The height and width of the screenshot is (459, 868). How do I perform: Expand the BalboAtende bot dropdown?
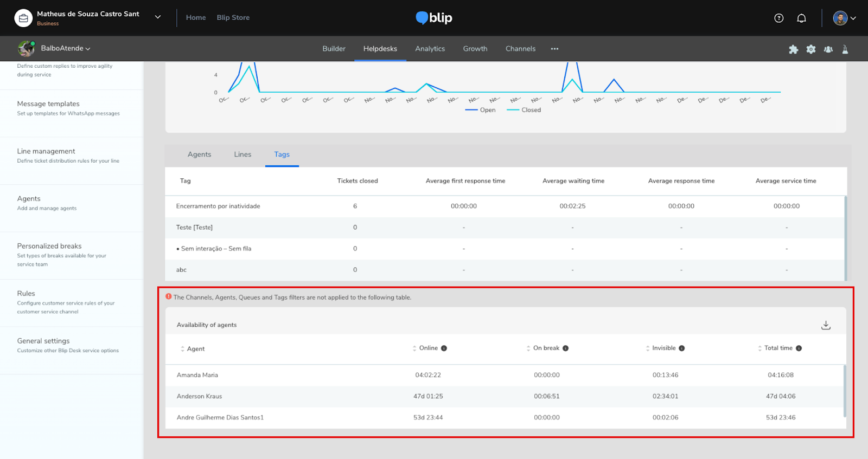(x=65, y=48)
